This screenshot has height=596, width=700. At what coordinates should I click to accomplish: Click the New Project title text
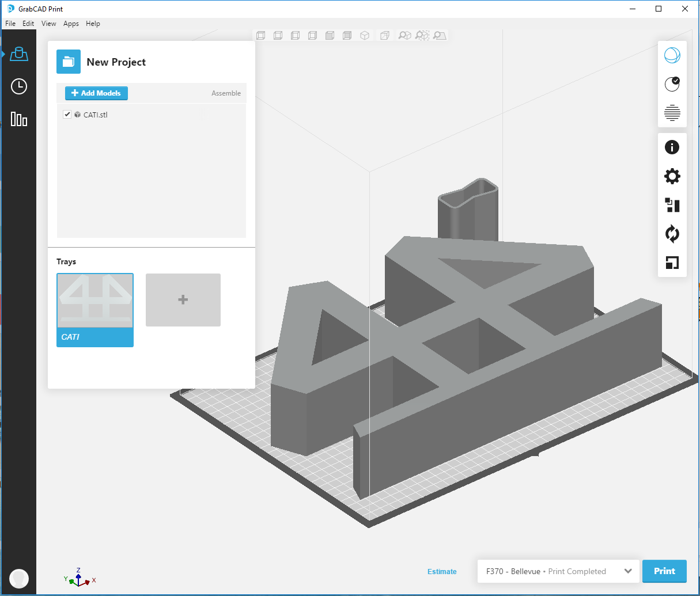coord(116,62)
